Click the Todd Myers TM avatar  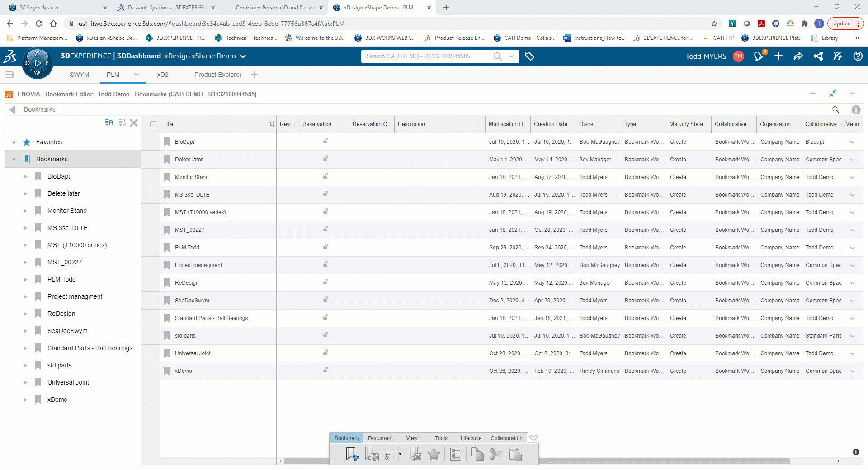click(738, 56)
